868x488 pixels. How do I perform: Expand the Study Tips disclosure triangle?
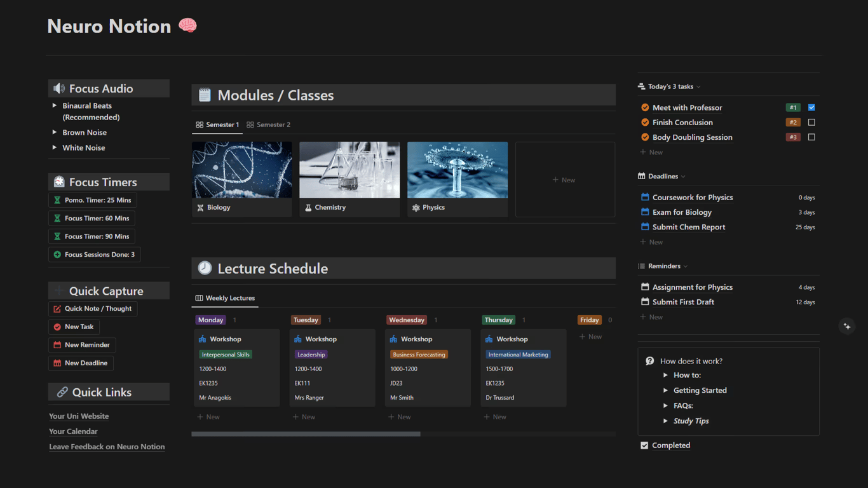pos(666,421)
